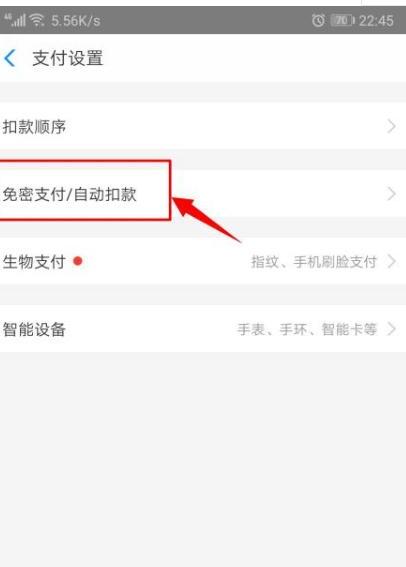Expand the 智能设备 chevron

392,329
